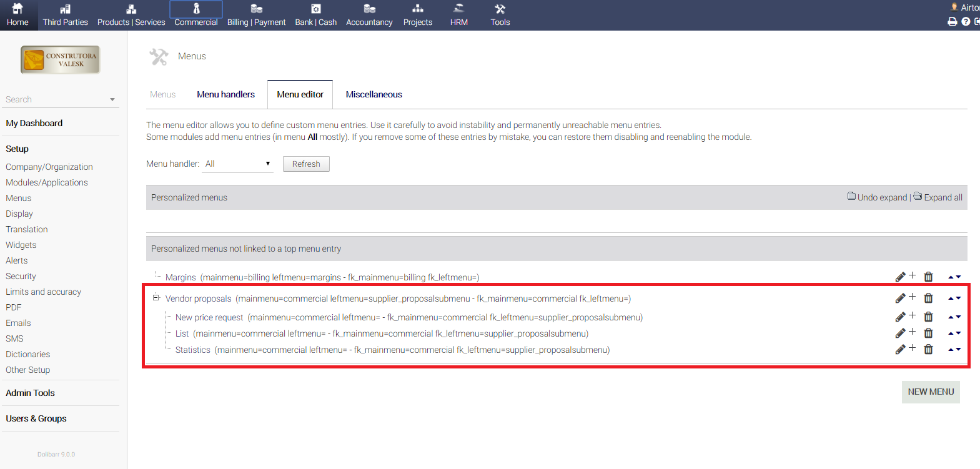980x469 pixels.
Task: Delete the Margins menu entry
Action: pyautogui.click(x=928, y=277)
